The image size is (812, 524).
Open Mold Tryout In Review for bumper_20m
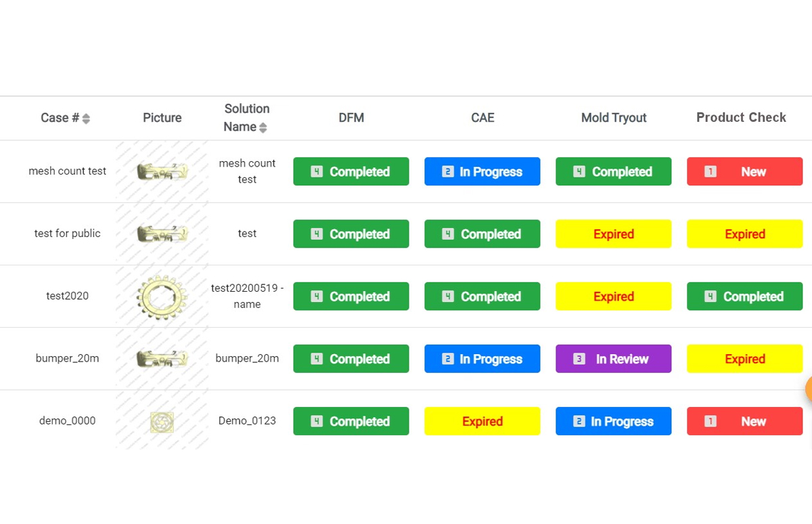[x=614, y=359]
